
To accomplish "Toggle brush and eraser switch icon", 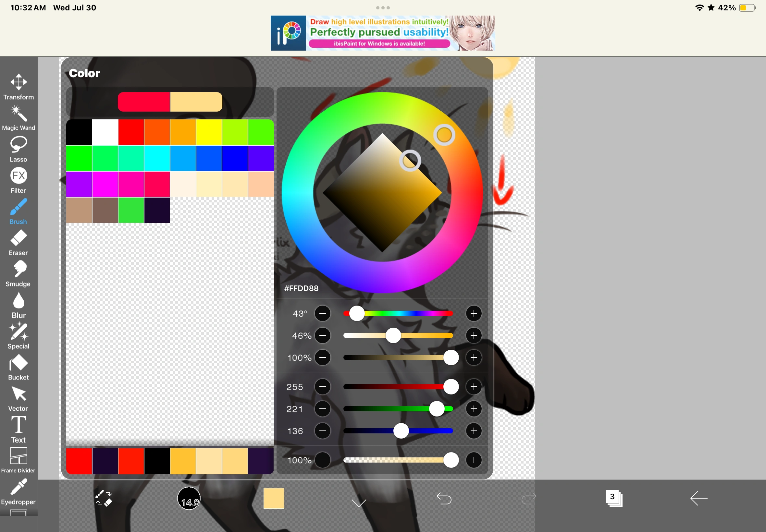I will click(x=104, y=498).
